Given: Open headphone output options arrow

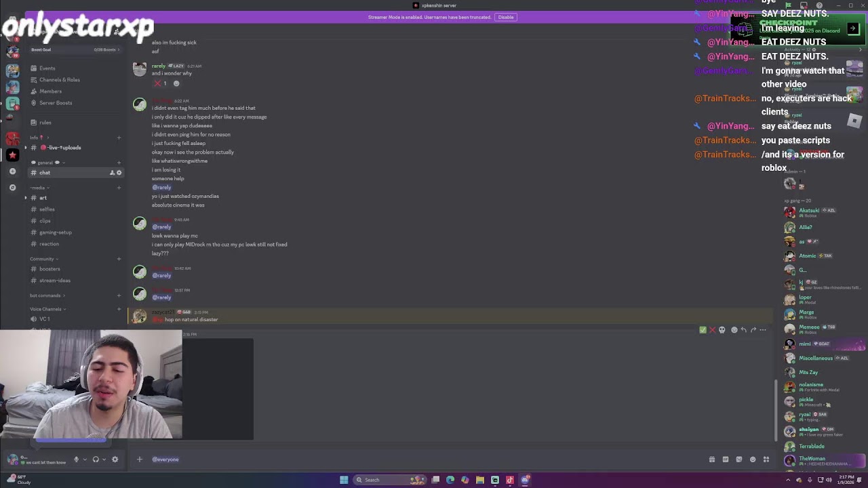Looking at the screenshot, I should coord(104,460).
